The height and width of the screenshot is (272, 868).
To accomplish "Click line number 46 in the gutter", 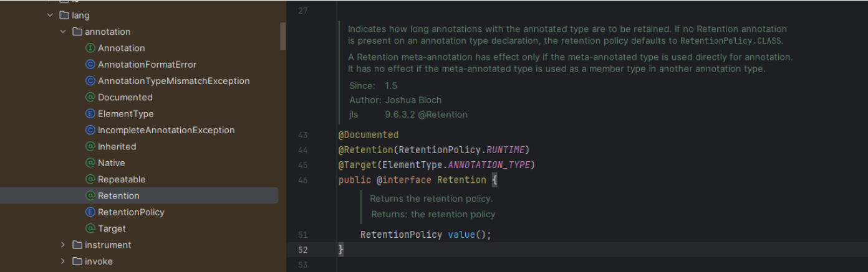I will point(303,181).
